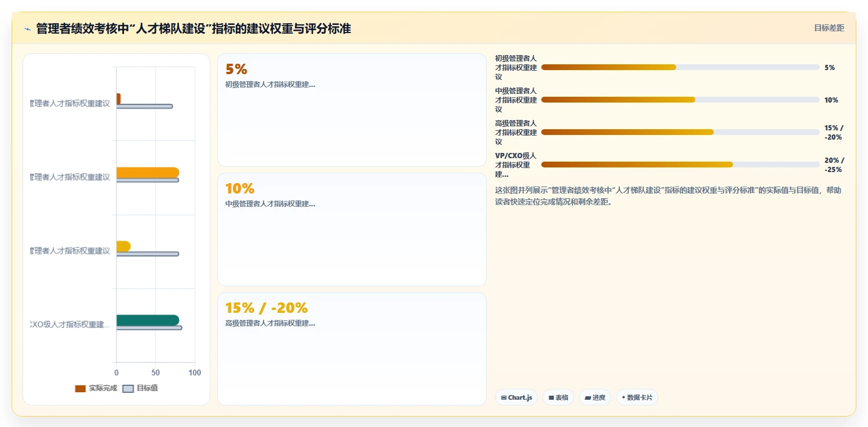Click the 表格 tag

pos(558,397)
